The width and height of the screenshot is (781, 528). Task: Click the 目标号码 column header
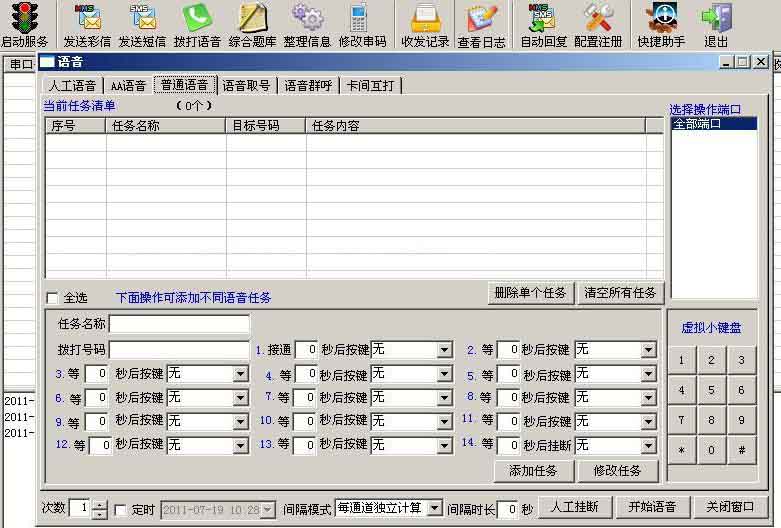click(266, 126)
